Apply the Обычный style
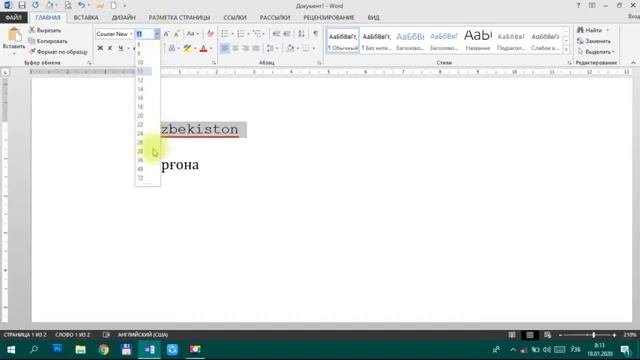The image size is (640, 360). tap(343, 41)
